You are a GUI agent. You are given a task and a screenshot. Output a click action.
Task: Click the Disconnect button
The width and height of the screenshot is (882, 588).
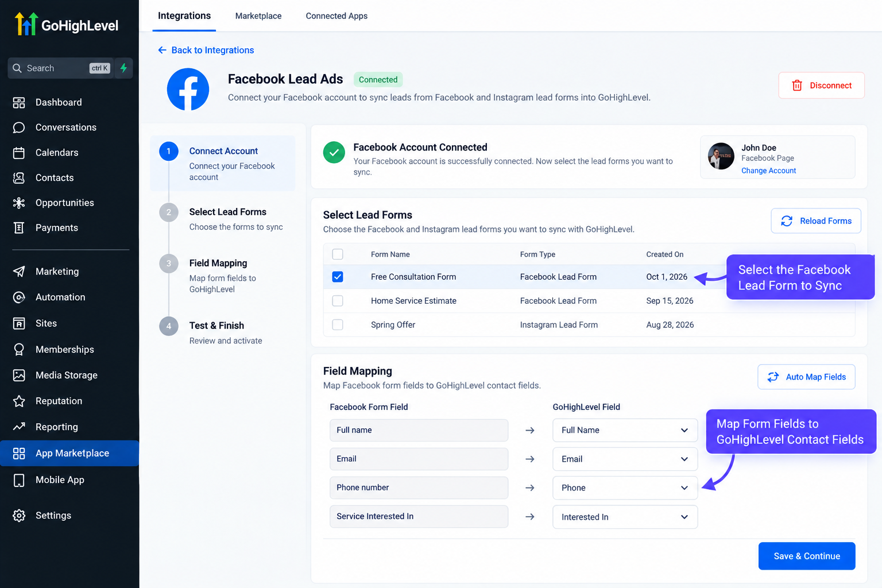point(821,86)
